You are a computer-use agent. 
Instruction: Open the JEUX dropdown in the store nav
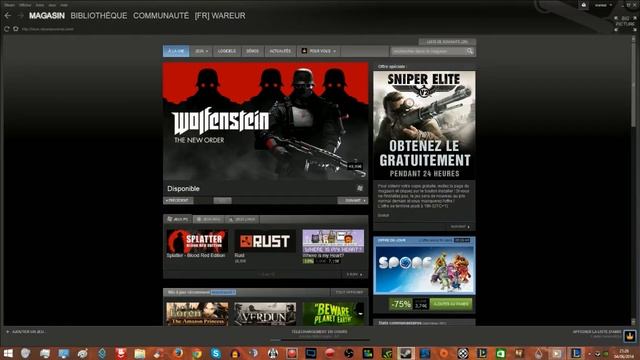point(201,51)
